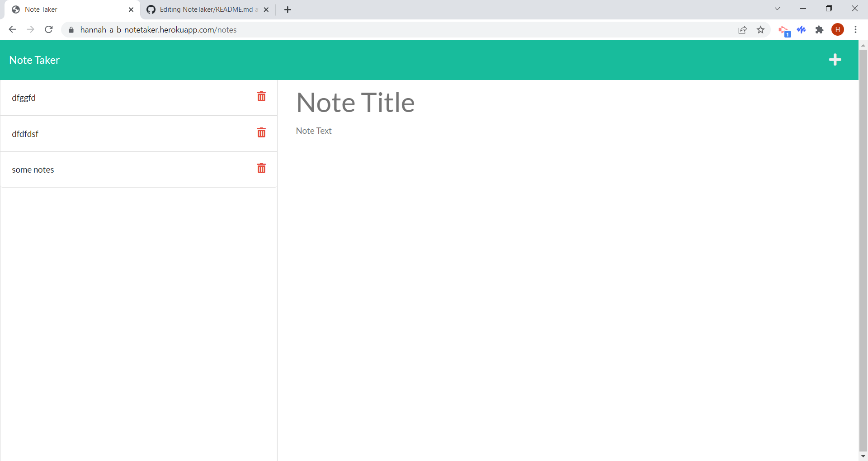Viewport: 868px width, 461px height.
Task: View site security via the lock icon
Action: (x=71, y=30)
